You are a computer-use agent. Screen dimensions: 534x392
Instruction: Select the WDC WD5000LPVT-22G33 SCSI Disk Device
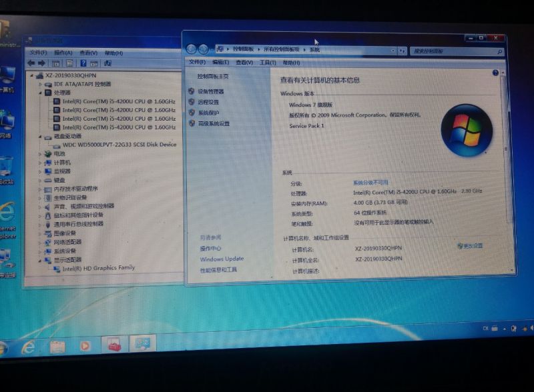pyautogui.click(x=119, y=145)
